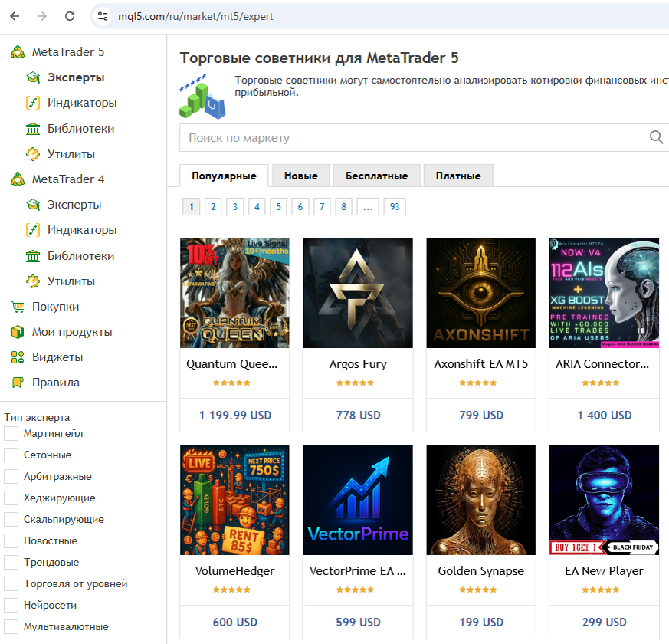
Task: Click the Libraries icon under MetaTrader 4
Action: click(33, 255)
